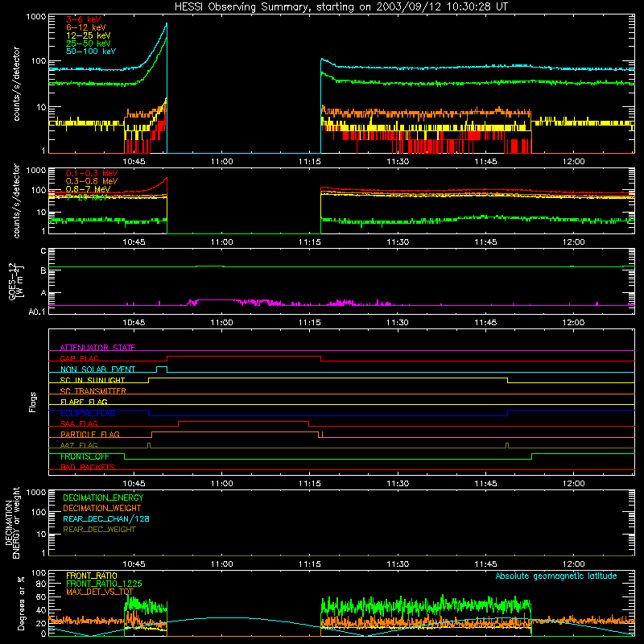Click the C level tick on GOES plot

point(43,251)
